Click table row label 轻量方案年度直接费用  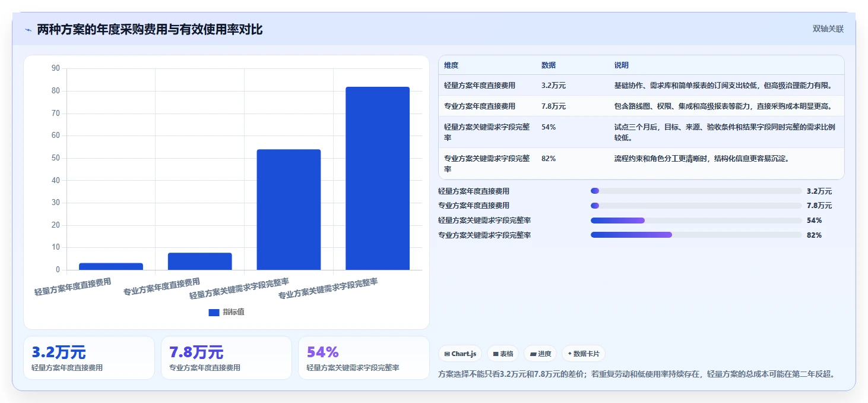click(x=480, y=86)
